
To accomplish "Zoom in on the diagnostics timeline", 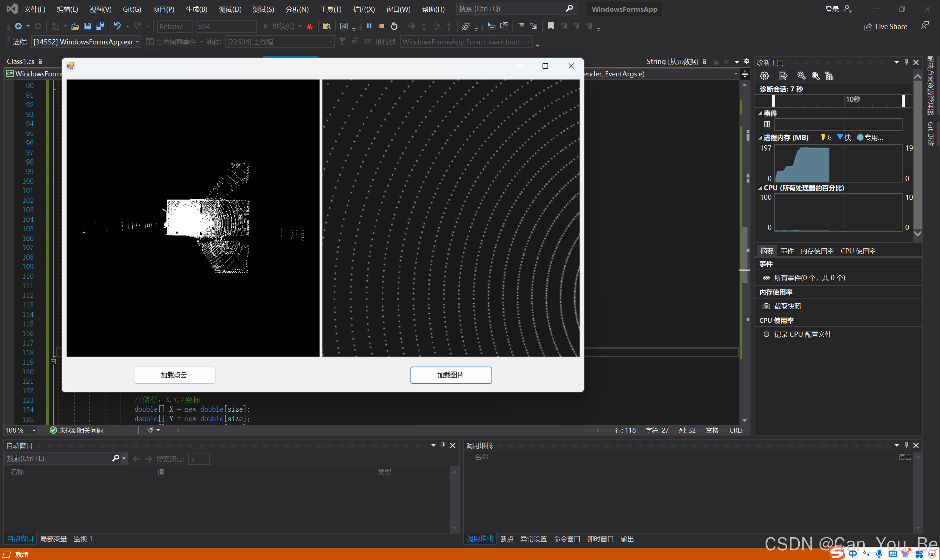I will 801,76.
